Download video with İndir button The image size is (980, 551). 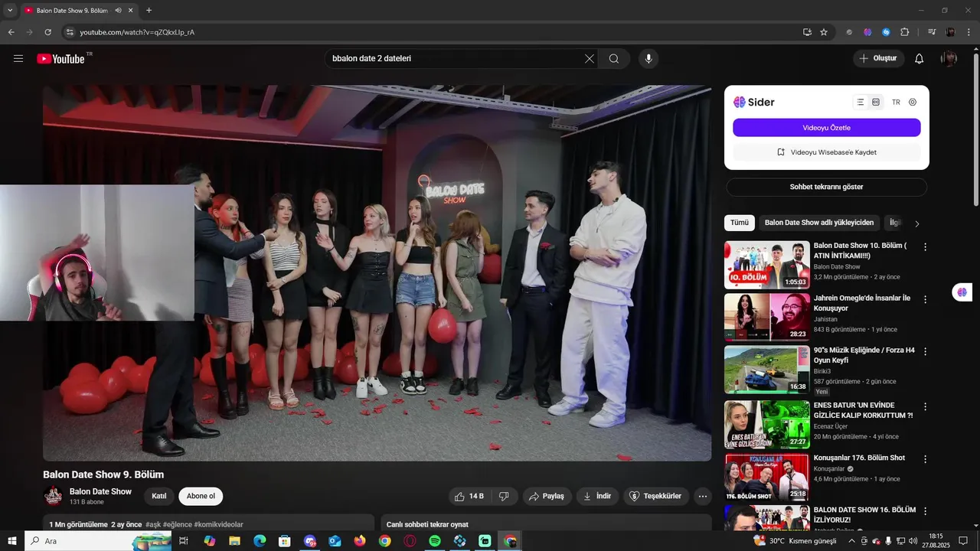click(x=597, y=496)
